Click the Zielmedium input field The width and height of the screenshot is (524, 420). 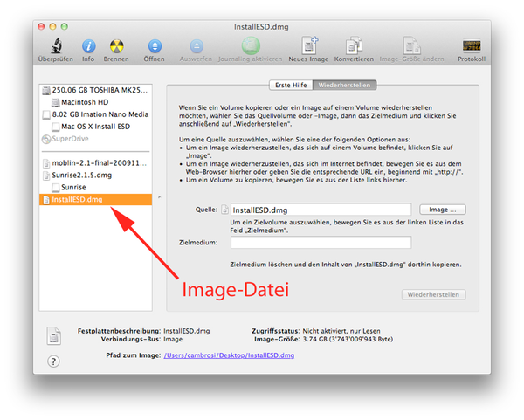point(321,243)
